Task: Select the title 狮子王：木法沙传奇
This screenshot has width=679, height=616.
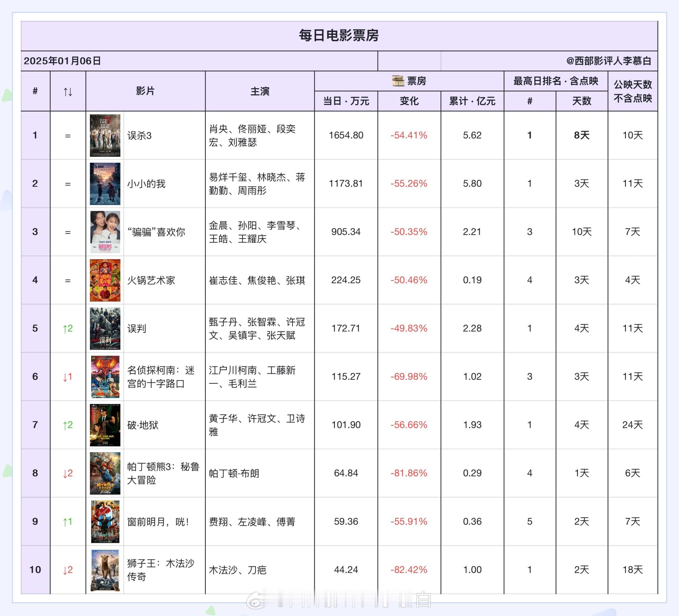Action: (x=161, y=570)
